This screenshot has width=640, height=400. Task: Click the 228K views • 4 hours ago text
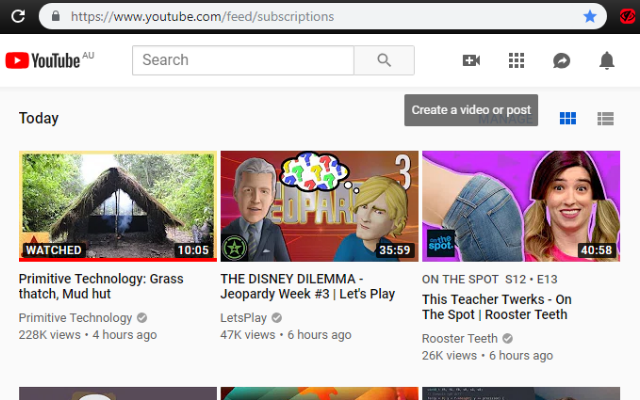point(88,335)
